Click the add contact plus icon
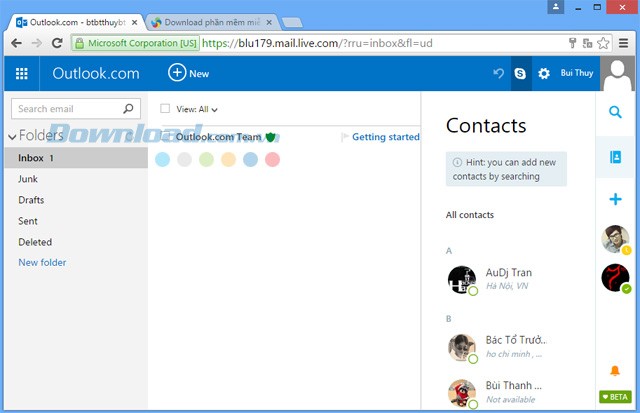640x413 pixels. point(616,199)
